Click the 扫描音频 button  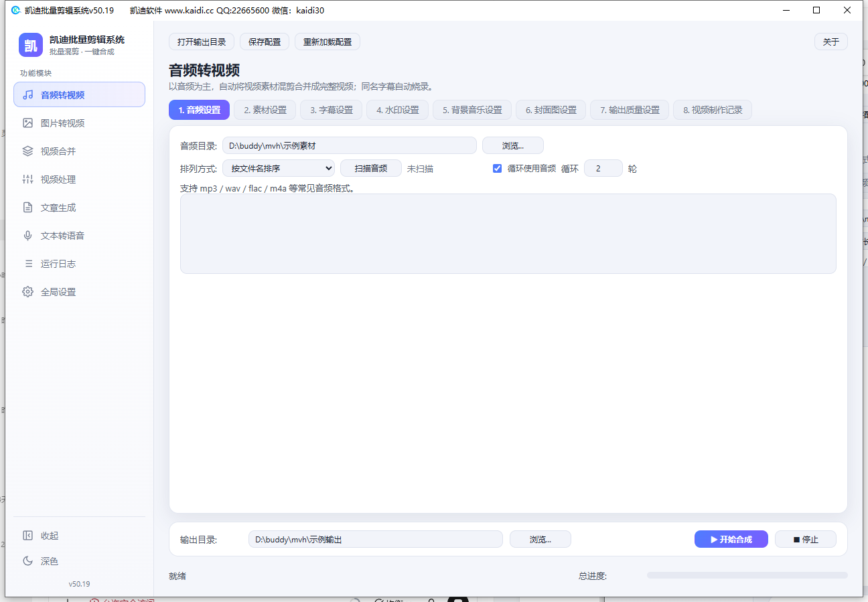point(371,168)
